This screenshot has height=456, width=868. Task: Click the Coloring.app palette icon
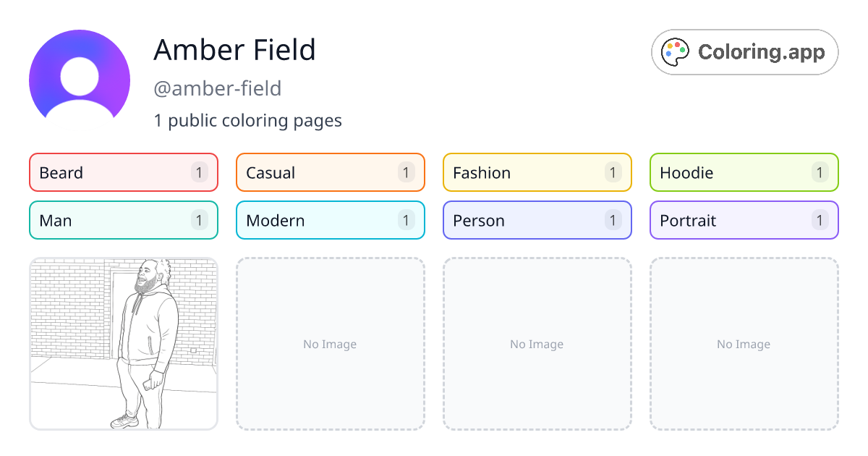676,52
